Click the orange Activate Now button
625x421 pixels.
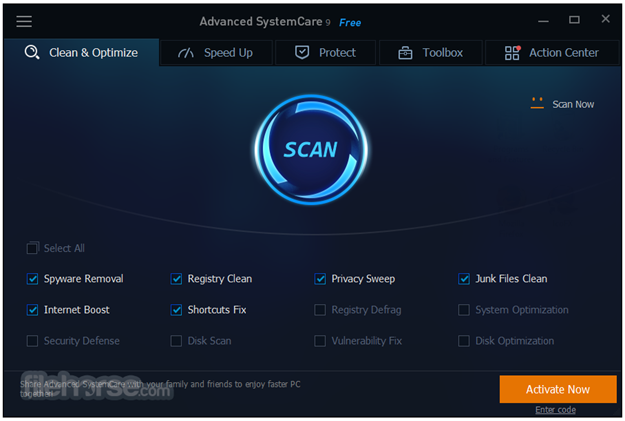click(x=558, y=389)
